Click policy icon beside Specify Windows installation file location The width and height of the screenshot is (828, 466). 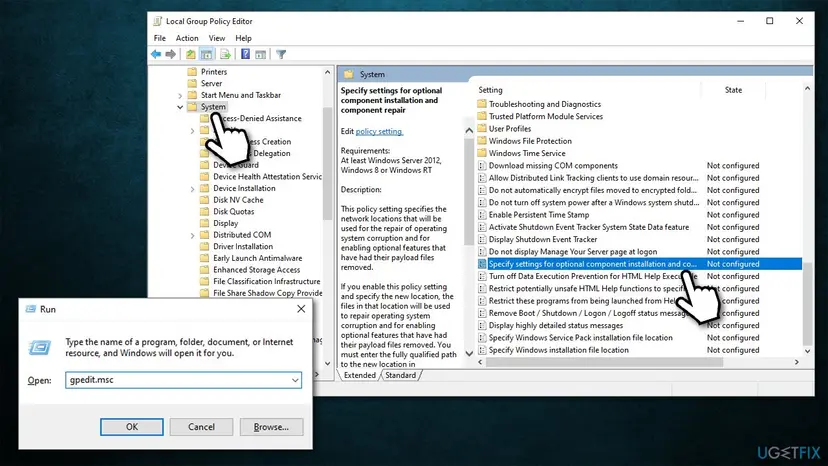coord(482,350)
